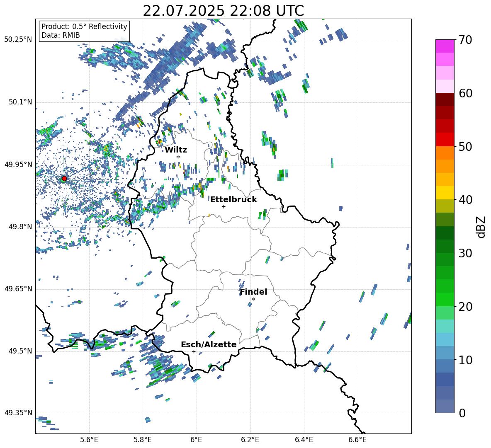Click the 6.6°E longitude label
Viewport: 491px width, 448px height.
pos(357,440)
